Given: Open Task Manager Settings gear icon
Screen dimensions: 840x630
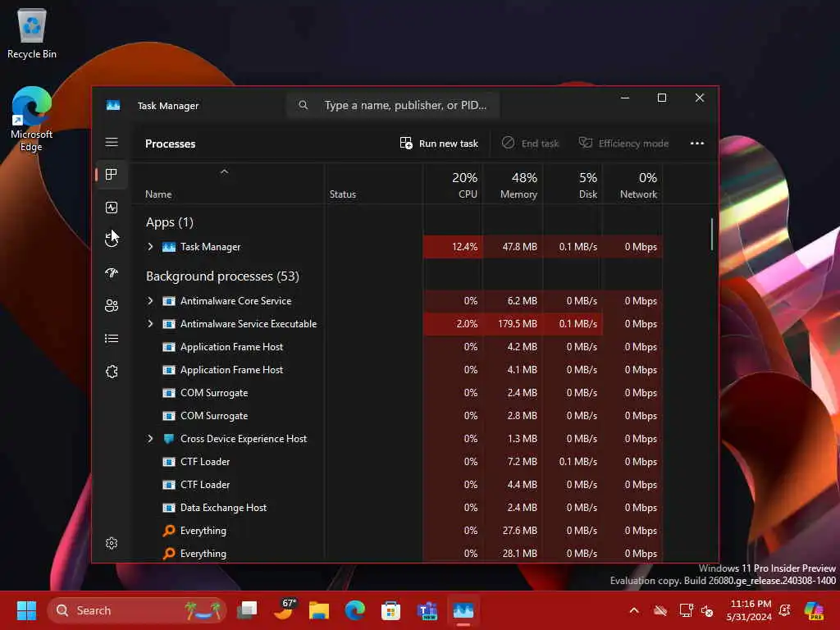Looking at the screenshot, I should pyautogui.click(x=112, y=543).
